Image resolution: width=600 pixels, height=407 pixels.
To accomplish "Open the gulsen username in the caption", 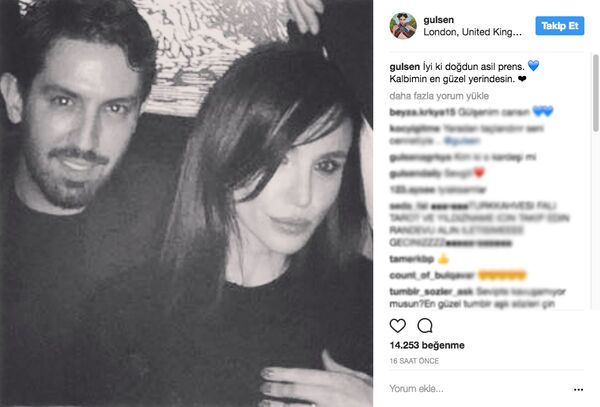I will point(404,67).
